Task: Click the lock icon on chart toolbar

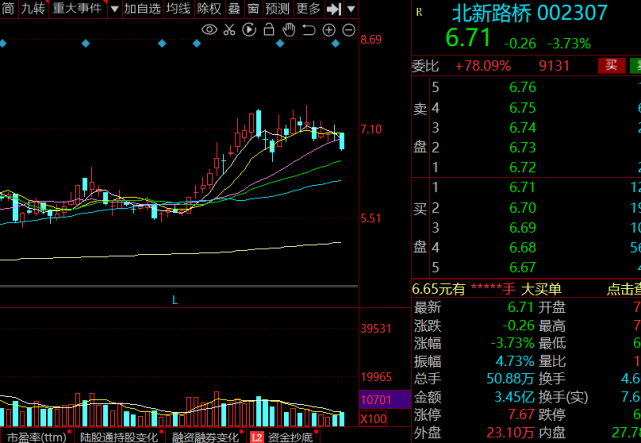Action: 269,29
